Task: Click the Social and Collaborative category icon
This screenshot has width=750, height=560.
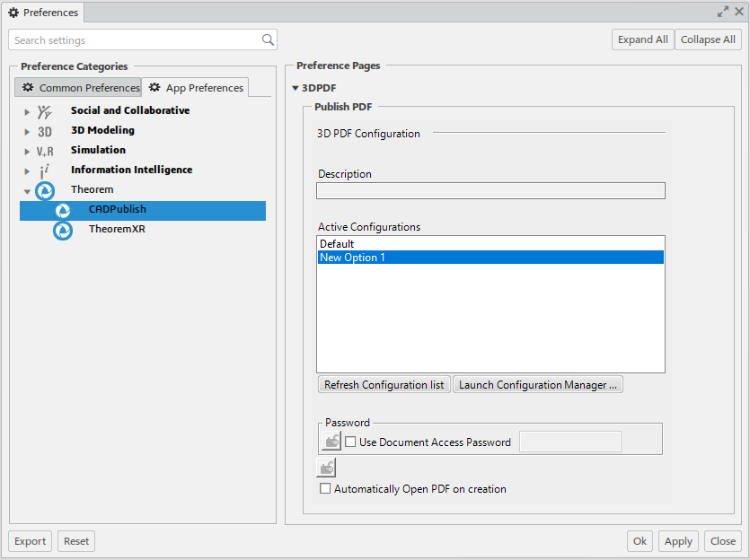Action: (45, 112)
